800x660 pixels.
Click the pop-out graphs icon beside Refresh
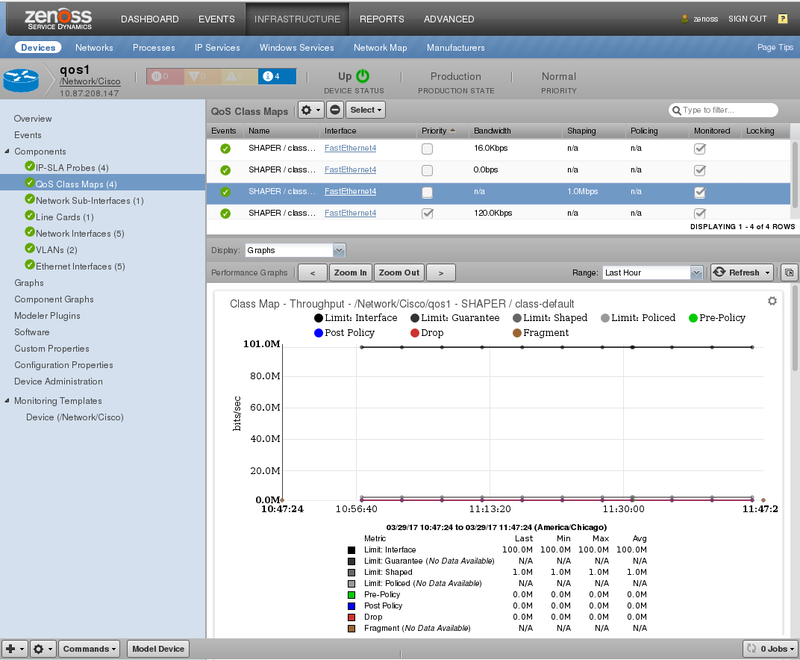pyautogui.click(x=789, y=272)
